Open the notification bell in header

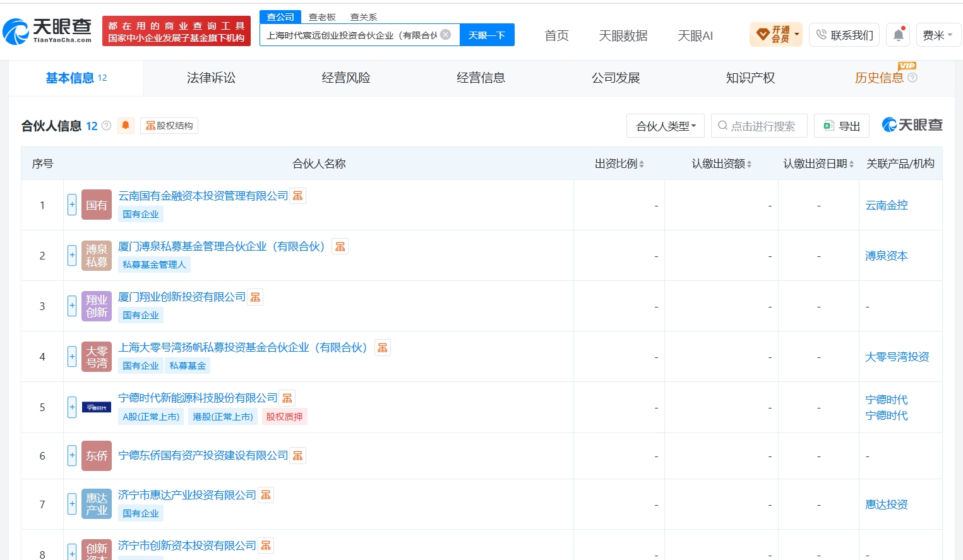tap(899, 35)
